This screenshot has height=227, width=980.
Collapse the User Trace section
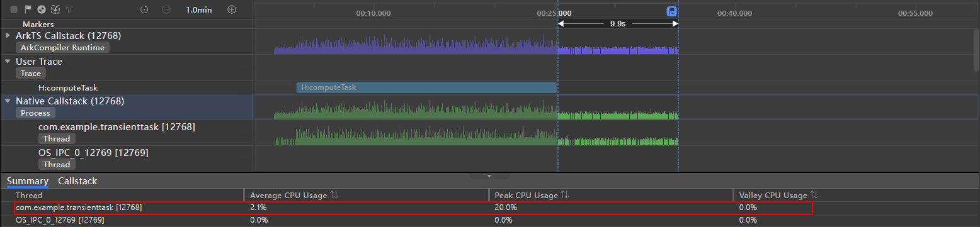tap(8, 62)
